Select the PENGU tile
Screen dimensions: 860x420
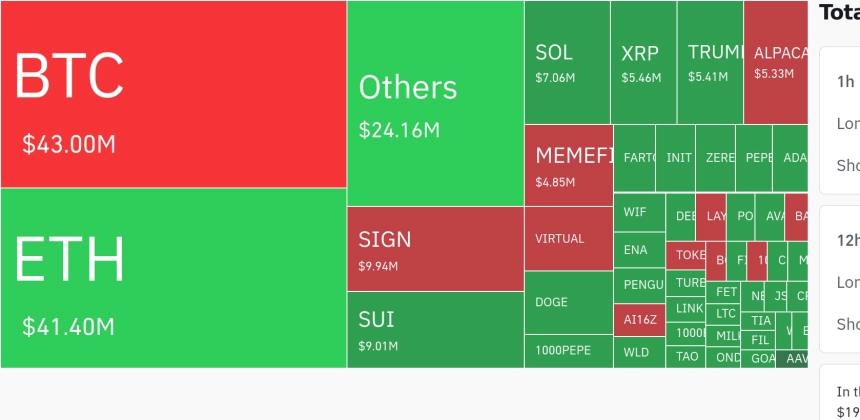tap(640, 286)
